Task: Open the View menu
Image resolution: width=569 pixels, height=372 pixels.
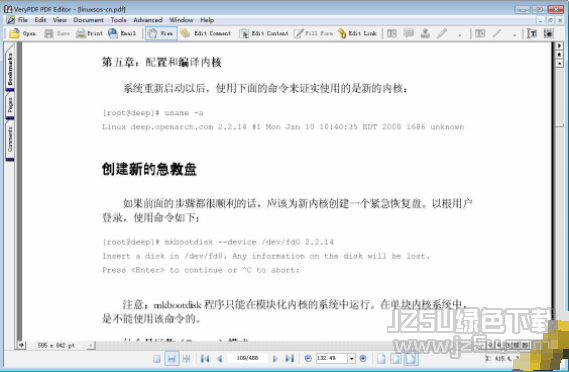Action: tap(60, 20)
